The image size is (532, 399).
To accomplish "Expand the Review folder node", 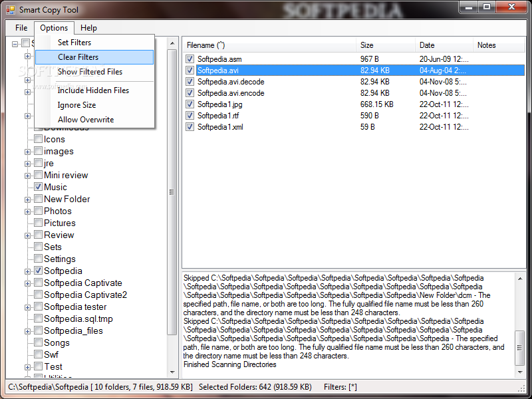I will (x=27, y=235).
